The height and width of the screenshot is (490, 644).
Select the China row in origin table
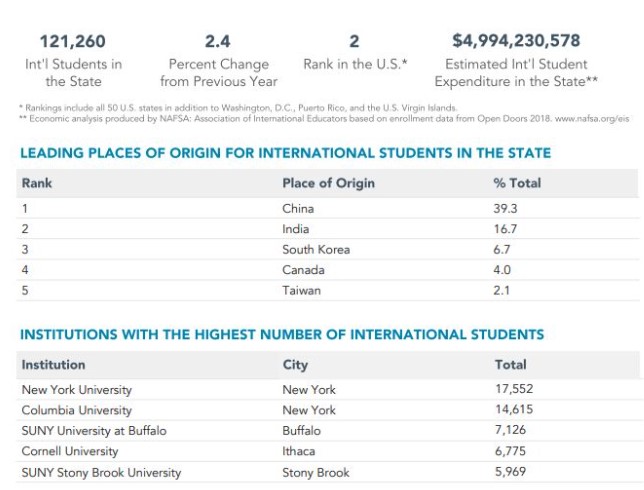point(298,209)
